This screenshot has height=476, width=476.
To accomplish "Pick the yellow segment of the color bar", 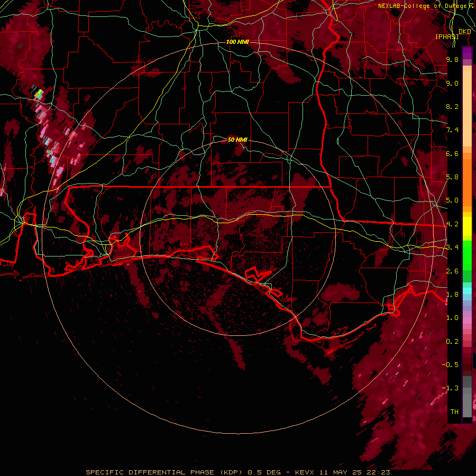I will [x=467, y=226].
